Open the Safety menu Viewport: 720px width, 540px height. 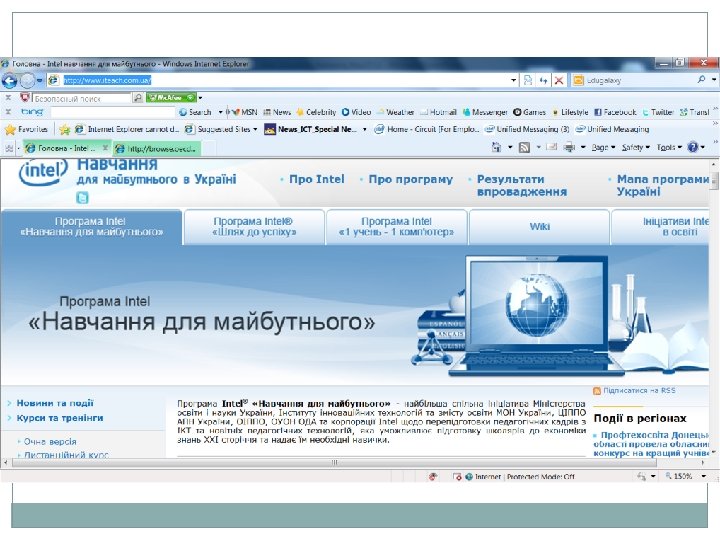coord(636,147)
